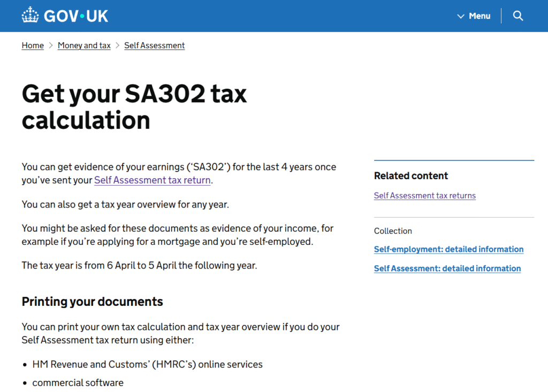The width and height of the screenshot is (548, 392).
Task: Click the GOV.UK wordmark text
Action: click(76, 16)
